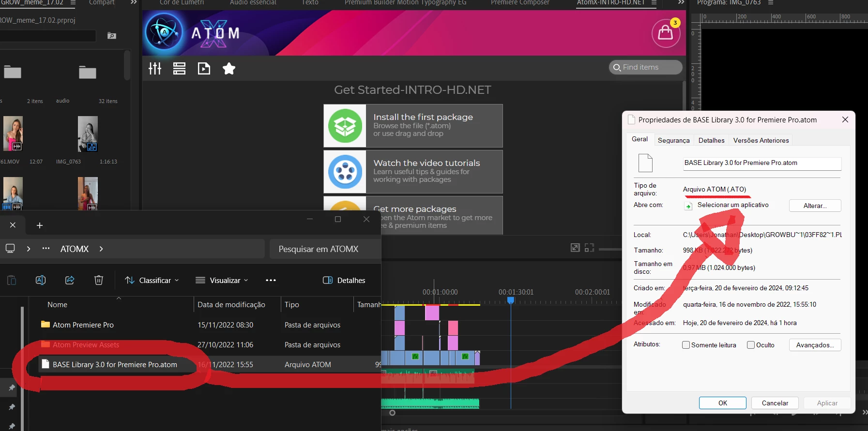The width and height of the screenshot is (868, 431).
Task: Click the Project panel vertical scrollbar
Action: pyautogui.click(x=127, y=65)
